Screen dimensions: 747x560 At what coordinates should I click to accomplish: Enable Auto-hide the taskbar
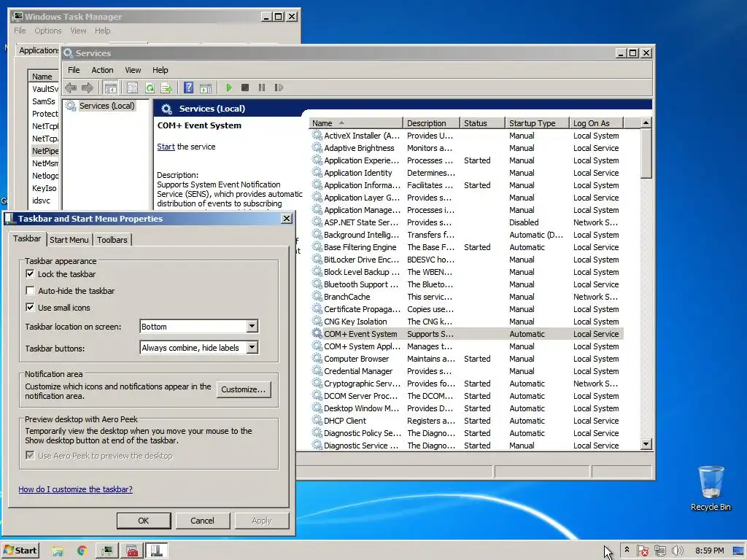[x=30, y=290]
